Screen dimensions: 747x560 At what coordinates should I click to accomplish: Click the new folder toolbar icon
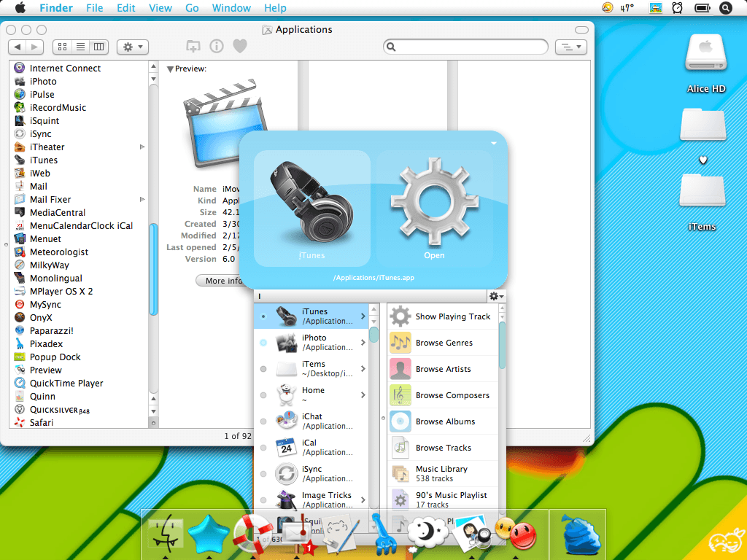[193, 46]
